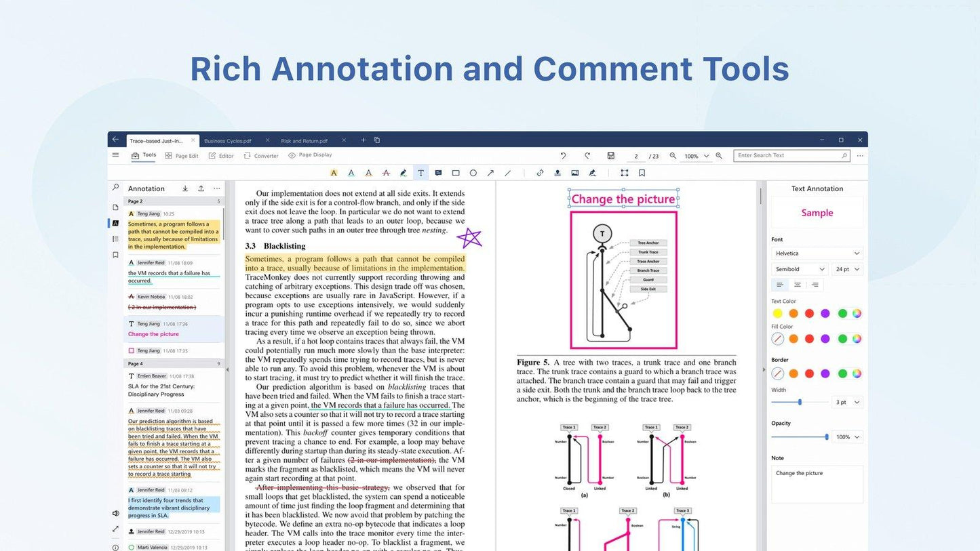Select the Ellipse shape annotation tool

pos(473,173)
